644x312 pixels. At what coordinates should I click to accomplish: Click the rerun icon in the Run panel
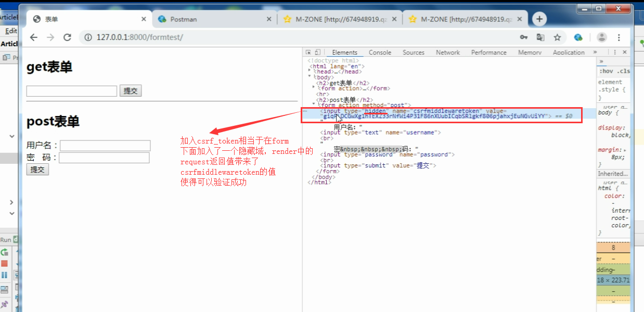[x=5, y=252]
